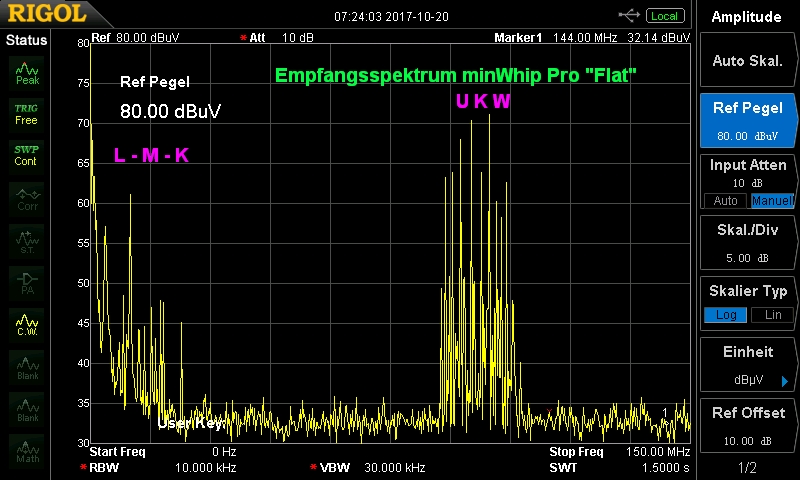Choose Lin for Skalier Typ
Screen dimensions: 800x480
tap(772, 315)
